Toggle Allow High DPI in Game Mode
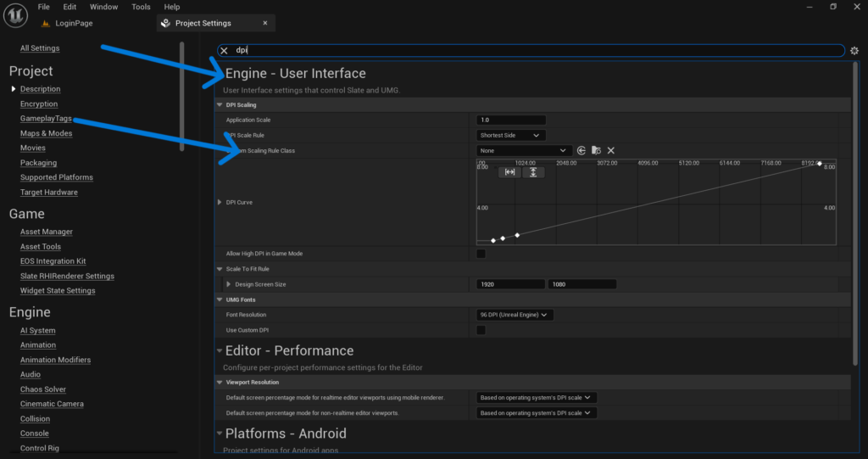The height and width of the screenshot is (459, 868). pos(481,254)
